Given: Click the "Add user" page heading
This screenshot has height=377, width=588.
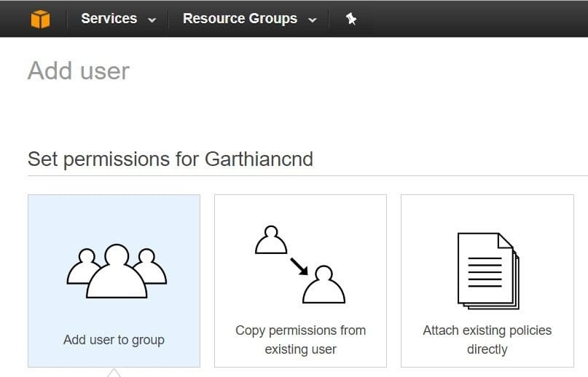Looking at the screenshot, I should click(x=79, y=71).
